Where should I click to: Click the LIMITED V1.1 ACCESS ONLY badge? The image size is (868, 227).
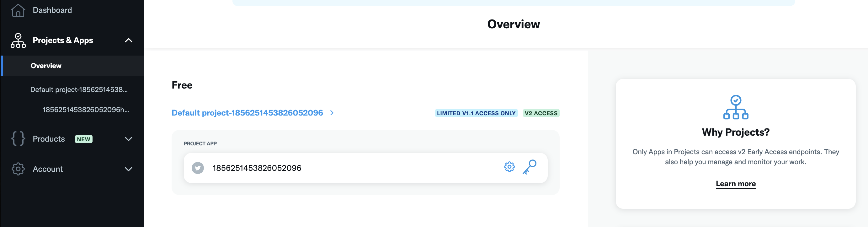(x=476, y=113)
